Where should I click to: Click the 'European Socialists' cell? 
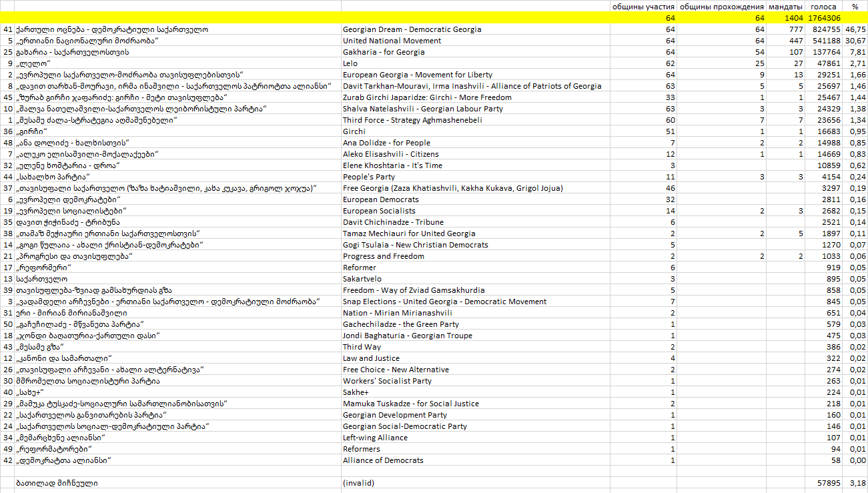476,211
